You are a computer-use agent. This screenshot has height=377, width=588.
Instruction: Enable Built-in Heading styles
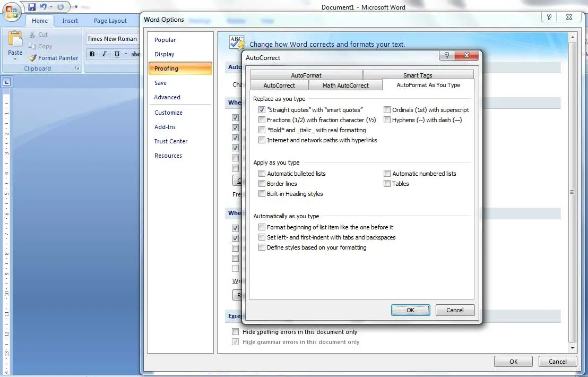(x=262, y=194)
